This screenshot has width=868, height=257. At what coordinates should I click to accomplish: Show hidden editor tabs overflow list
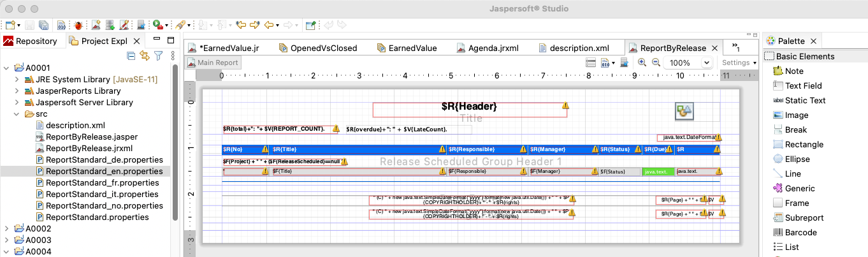[x=735, y=48]
